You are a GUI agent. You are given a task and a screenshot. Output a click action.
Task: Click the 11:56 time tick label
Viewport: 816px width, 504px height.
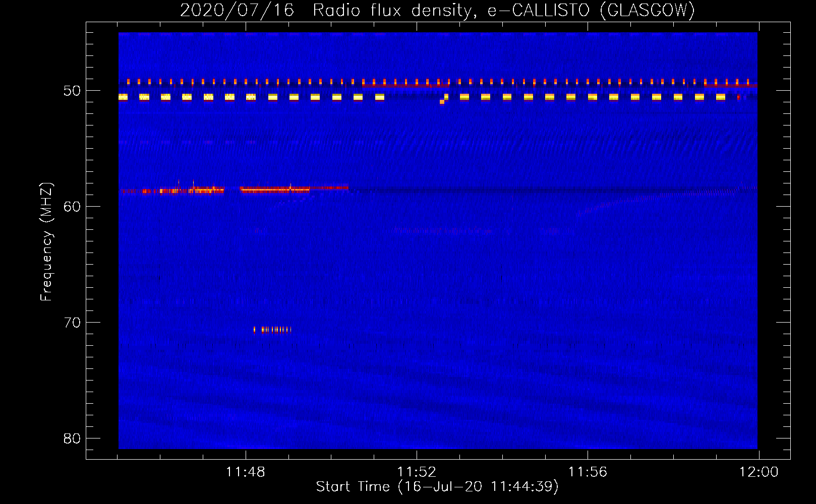coord(588,472)
